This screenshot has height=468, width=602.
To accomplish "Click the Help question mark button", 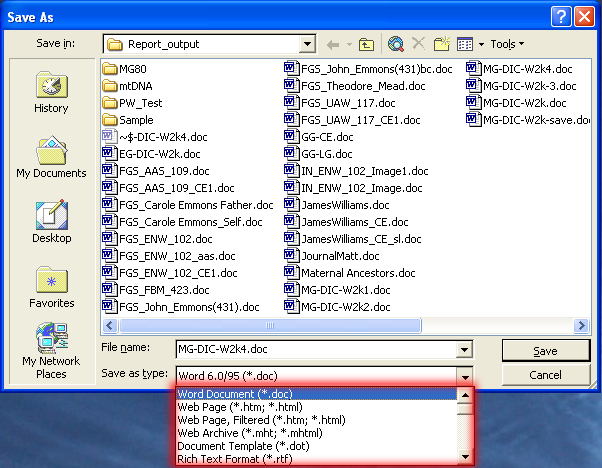I will pos(561,17).
